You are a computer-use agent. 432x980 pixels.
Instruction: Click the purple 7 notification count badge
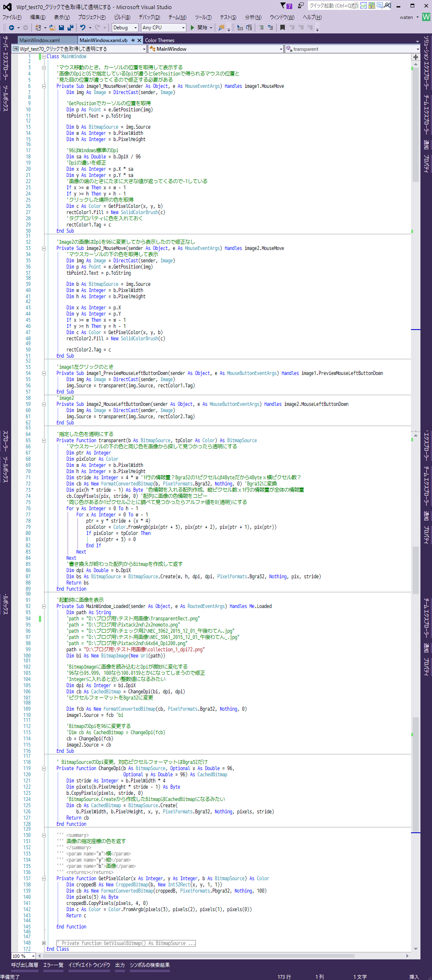click(289, 6)
